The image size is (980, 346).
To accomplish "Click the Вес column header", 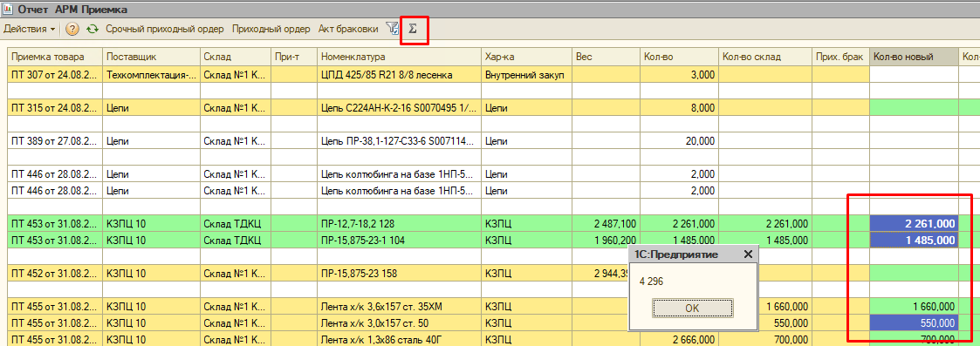I will 606,57.
